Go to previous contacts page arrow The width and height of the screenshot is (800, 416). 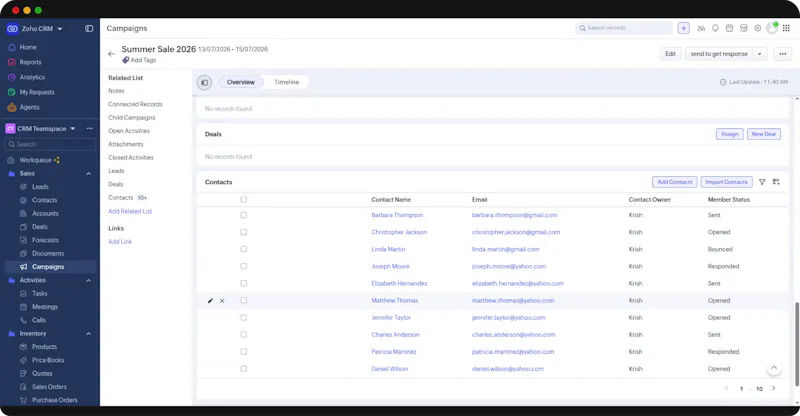pyautogui.click(x=727, y=388)
